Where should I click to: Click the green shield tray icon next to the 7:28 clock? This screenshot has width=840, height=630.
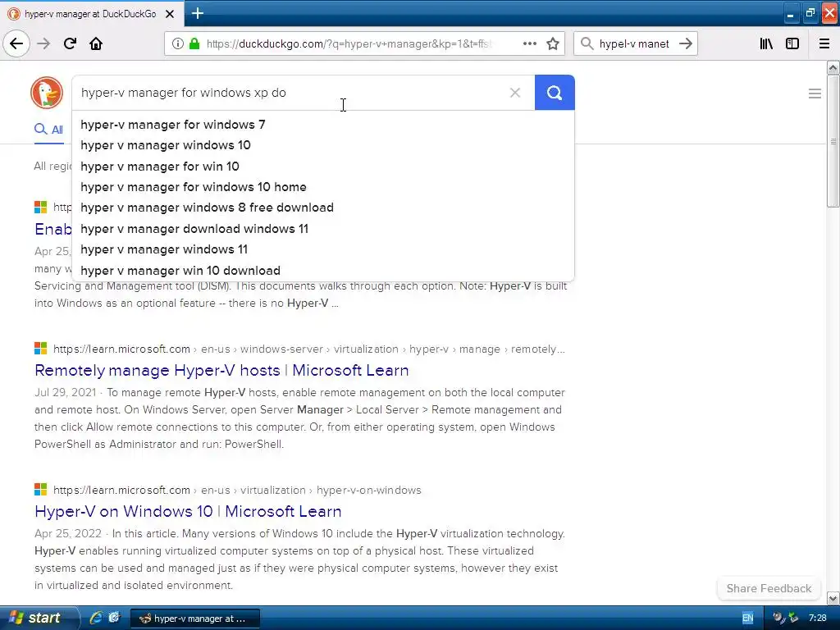click(794, 619)
